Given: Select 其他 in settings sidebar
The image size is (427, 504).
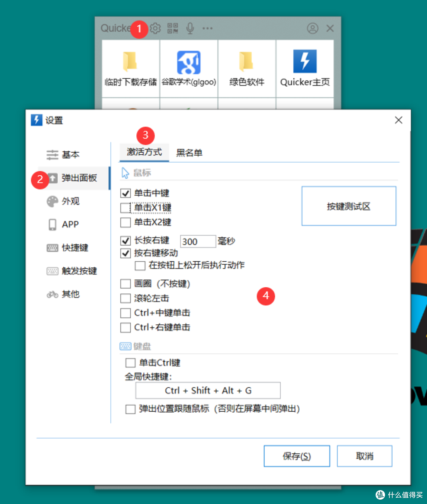Looking at the screenshot, I should (63, 294).
